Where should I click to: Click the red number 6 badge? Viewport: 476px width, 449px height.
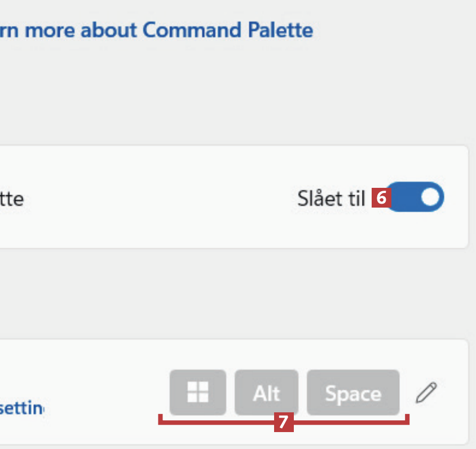tap(381, 199)
